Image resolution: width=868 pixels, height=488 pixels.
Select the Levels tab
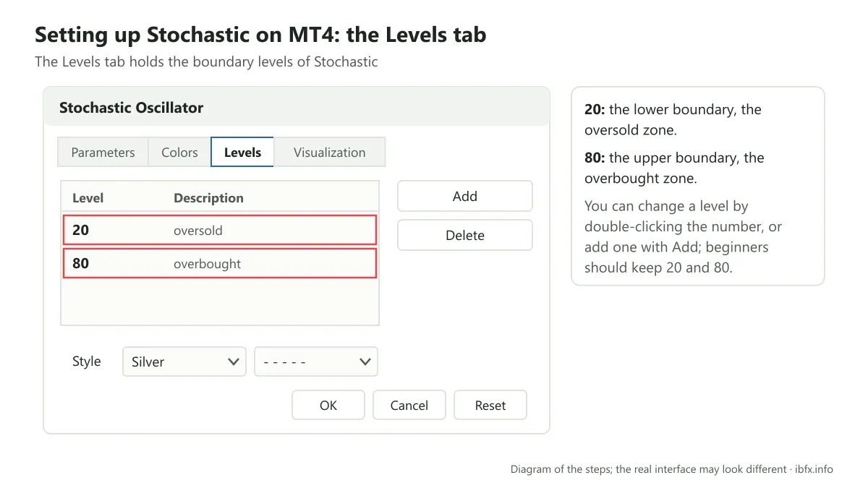click(242, 153)
